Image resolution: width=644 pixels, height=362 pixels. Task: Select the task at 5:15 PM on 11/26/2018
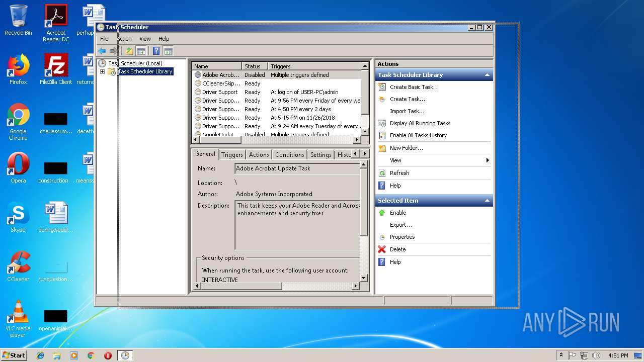pos(277,118)
